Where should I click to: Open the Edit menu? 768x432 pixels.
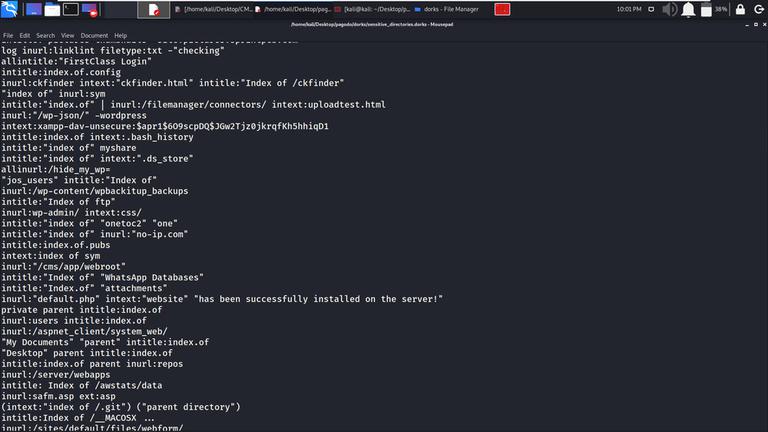pos(24,36)
